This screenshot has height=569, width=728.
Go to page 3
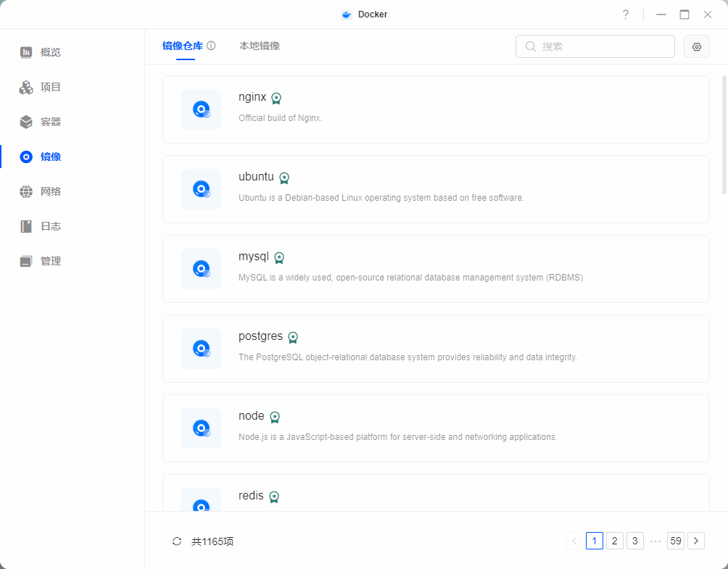coord(635,541)
